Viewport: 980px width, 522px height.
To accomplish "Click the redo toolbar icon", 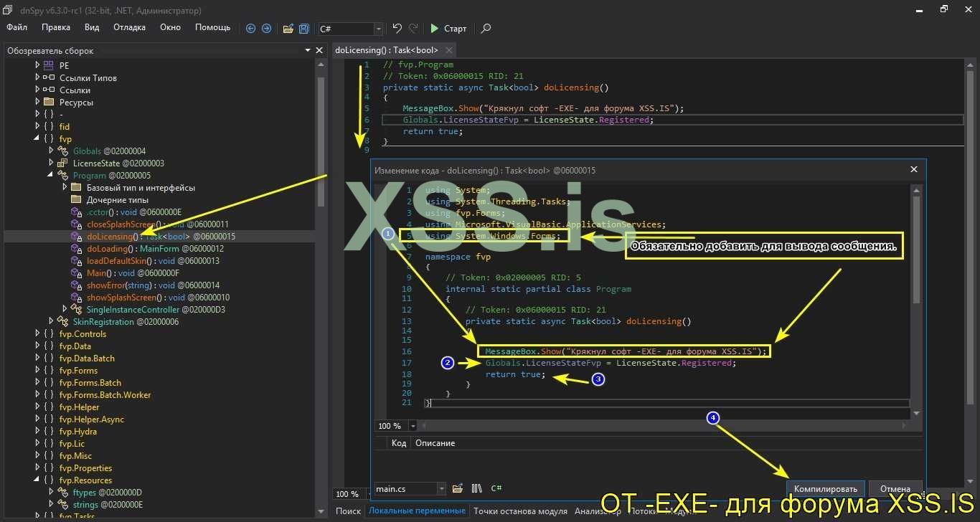I will 413,29.
